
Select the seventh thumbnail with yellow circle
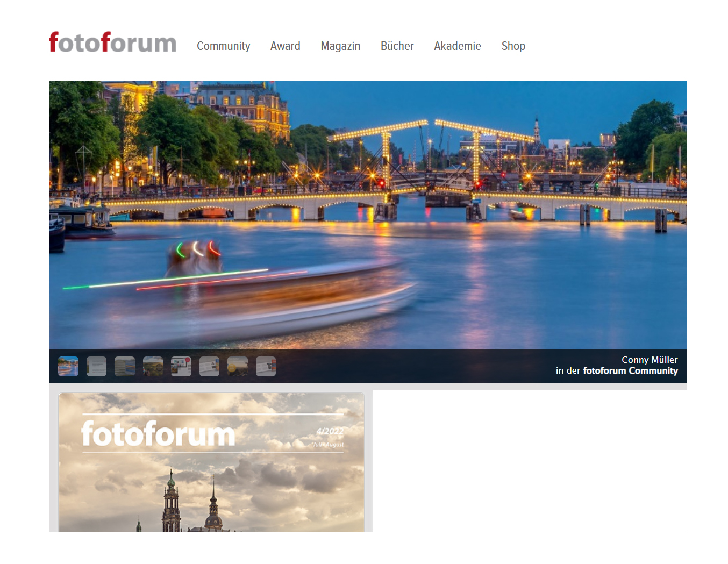238,367
